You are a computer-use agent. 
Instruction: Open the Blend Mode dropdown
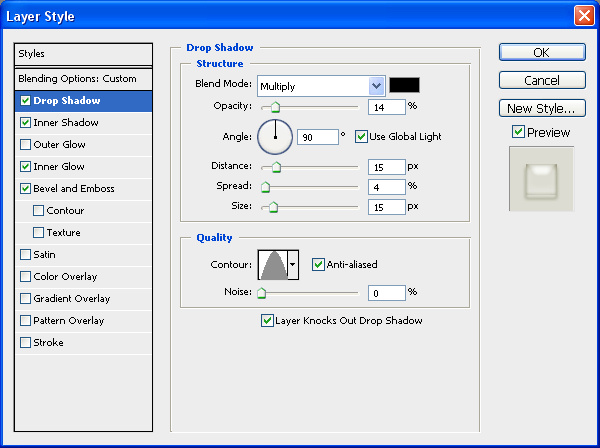(x=321, y=86)
